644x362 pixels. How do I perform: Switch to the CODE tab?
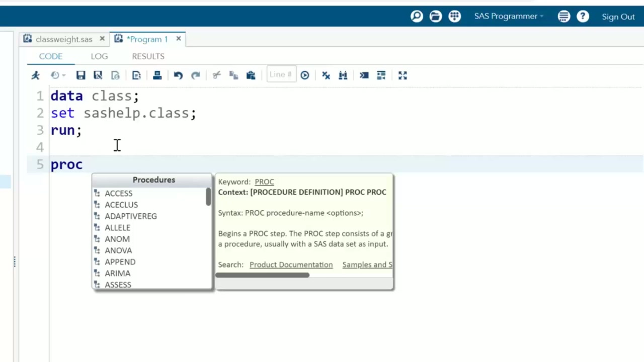(51, 56)
